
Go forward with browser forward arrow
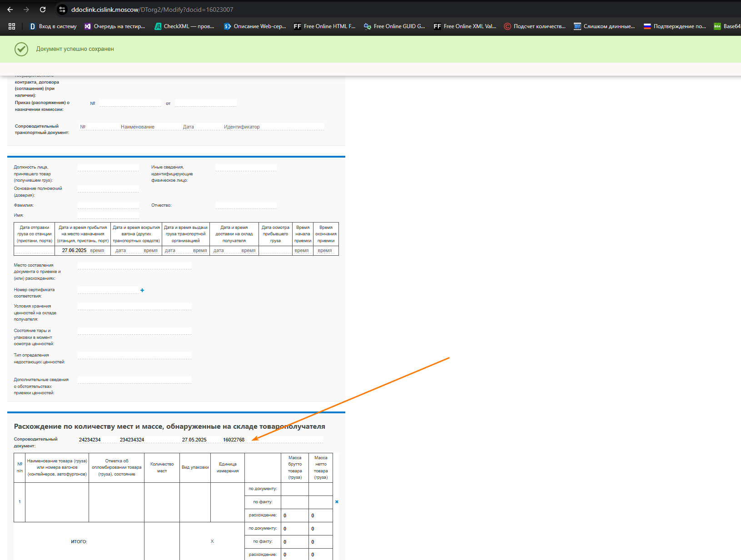(x=26, y=10)
